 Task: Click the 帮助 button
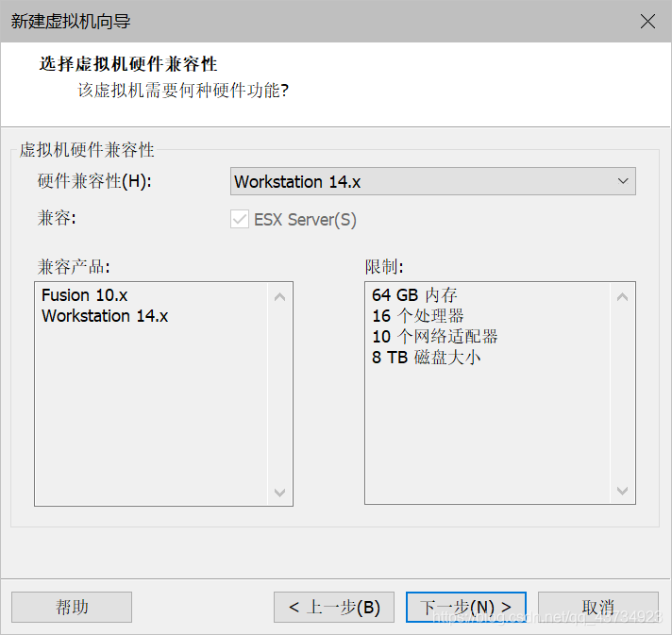[72, 607]
